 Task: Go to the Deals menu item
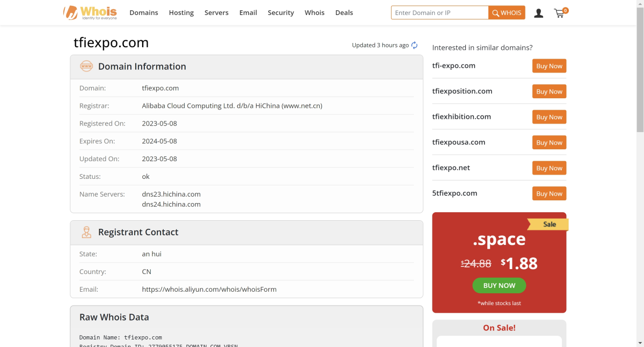344,13
